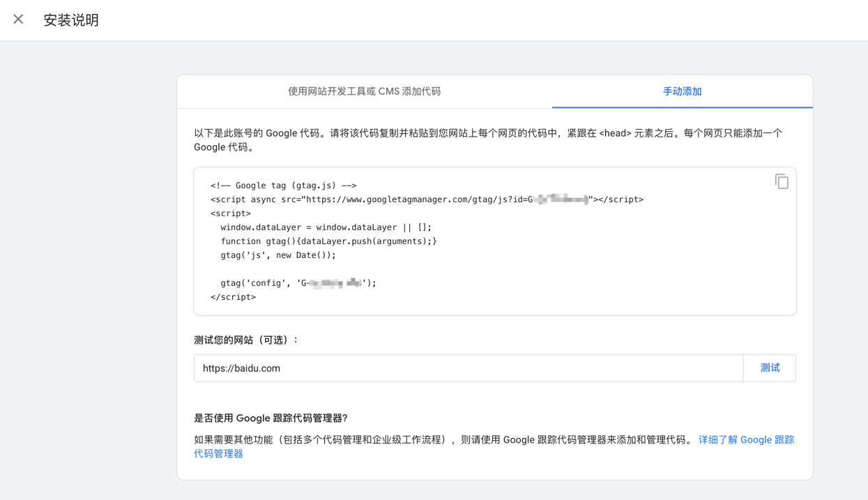Click the line "gtag('js', new Date());"
868x500 pixels.
click(278, 255)
